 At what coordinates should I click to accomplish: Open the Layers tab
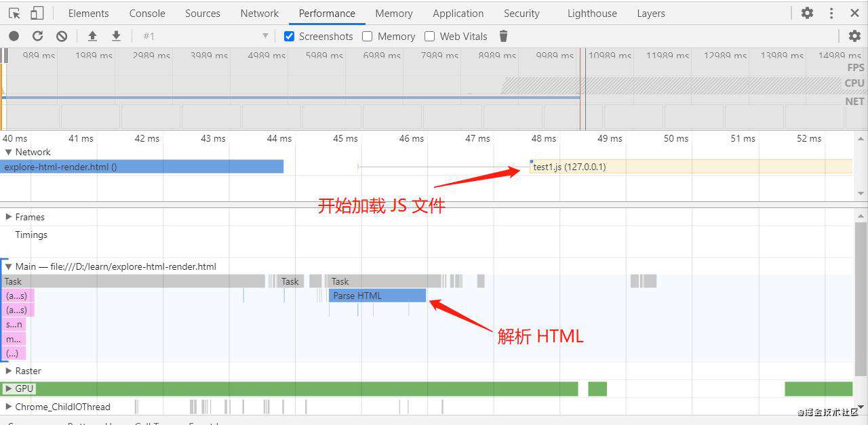click(651, 13)
